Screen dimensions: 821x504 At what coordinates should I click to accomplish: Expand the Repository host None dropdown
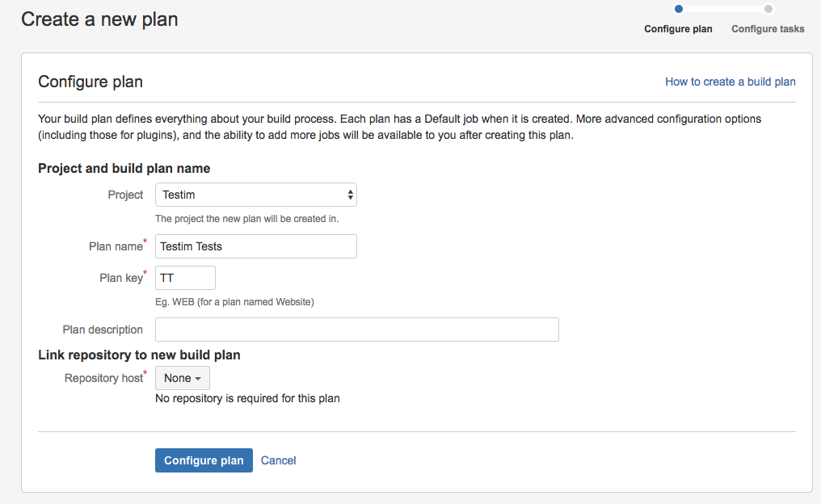(183, 378)
